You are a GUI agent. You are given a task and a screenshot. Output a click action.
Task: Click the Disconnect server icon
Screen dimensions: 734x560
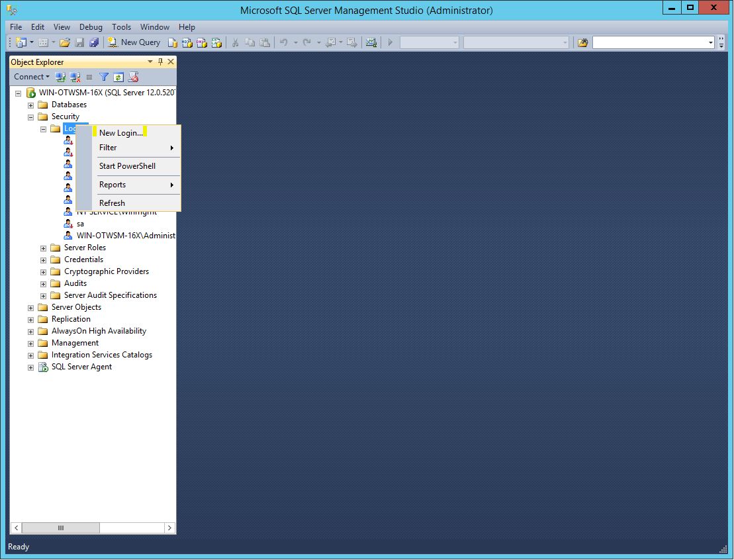[x=75, y=77]
